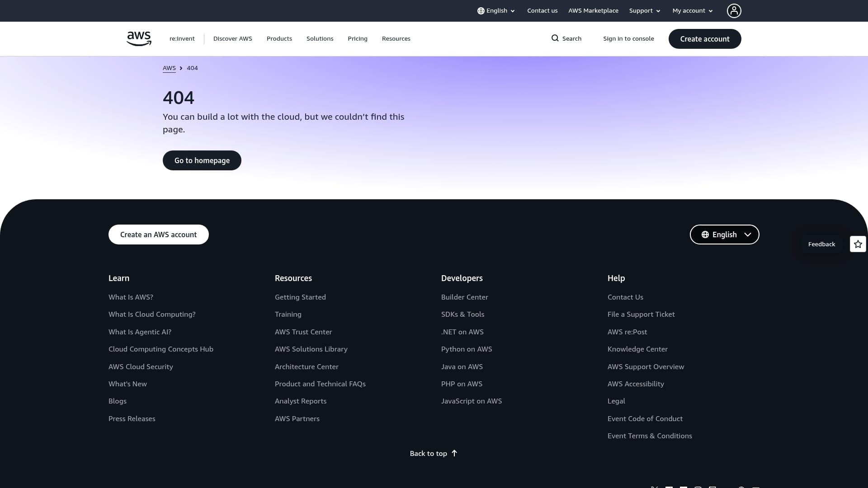Open the user profile avatar icon
The width and height of the screenshot is (868, 488).
point(734,11)
